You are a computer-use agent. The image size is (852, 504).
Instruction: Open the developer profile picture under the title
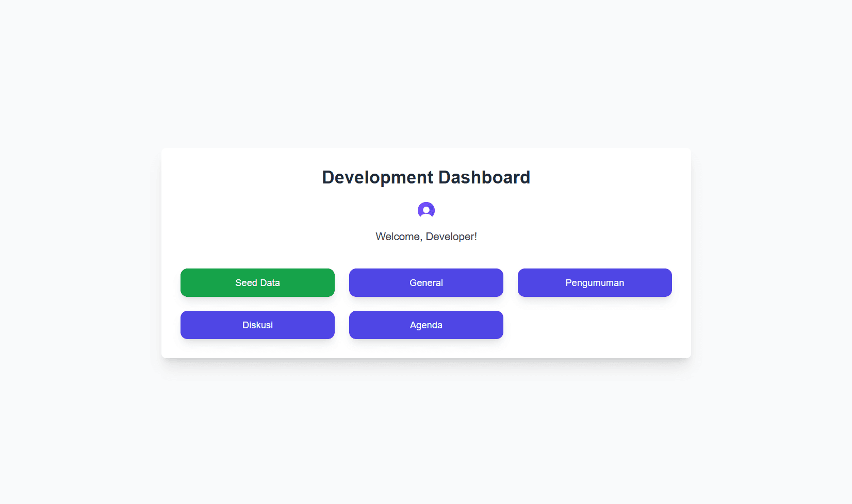[426, 210]
